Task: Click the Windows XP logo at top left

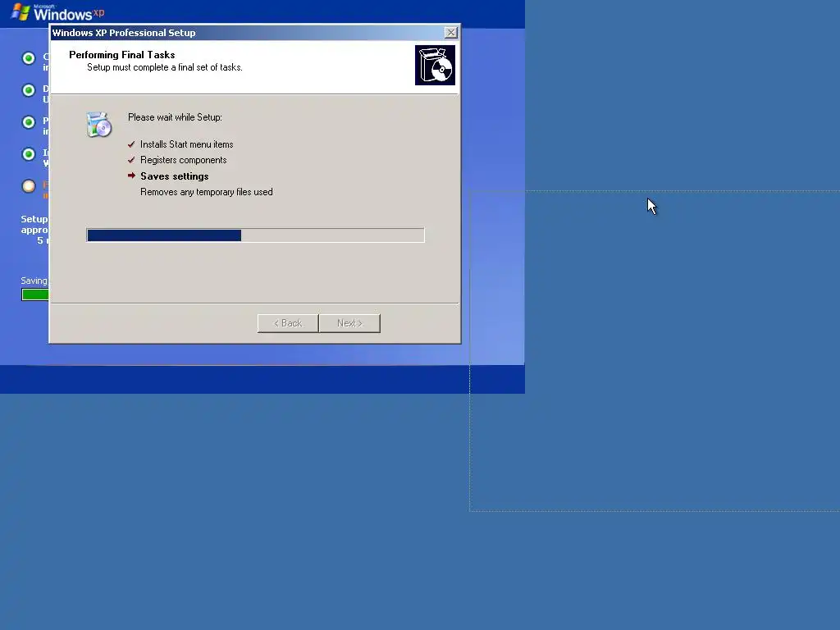Action: (x=57, y=11)
